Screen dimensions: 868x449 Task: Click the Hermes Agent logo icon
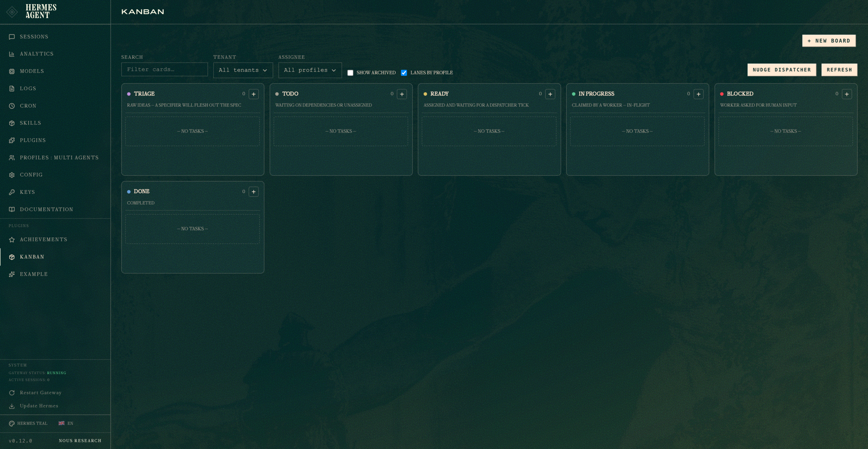[x=12, y=12]
